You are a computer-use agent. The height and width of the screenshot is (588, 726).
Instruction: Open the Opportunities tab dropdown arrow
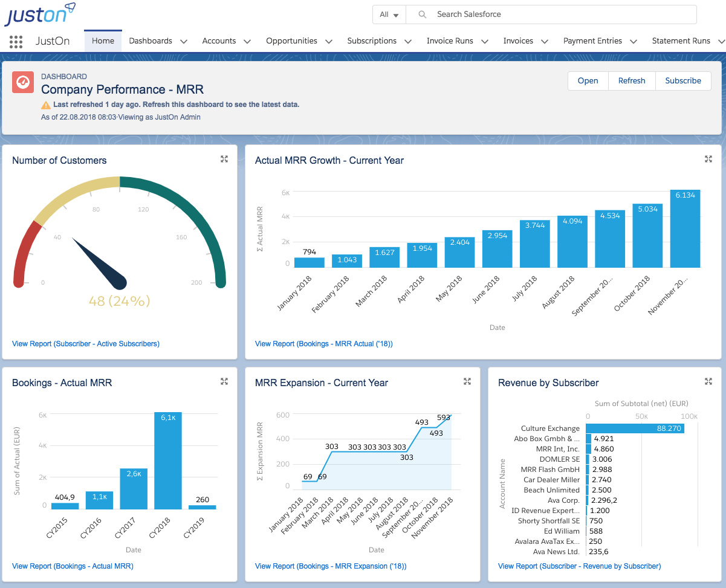pyautogui.click(x=329, y=42)
